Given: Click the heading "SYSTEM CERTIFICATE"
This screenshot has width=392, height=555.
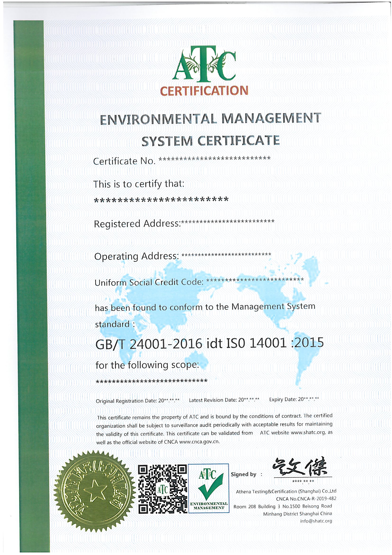Looking at the screenshot, I should point(210,141).
